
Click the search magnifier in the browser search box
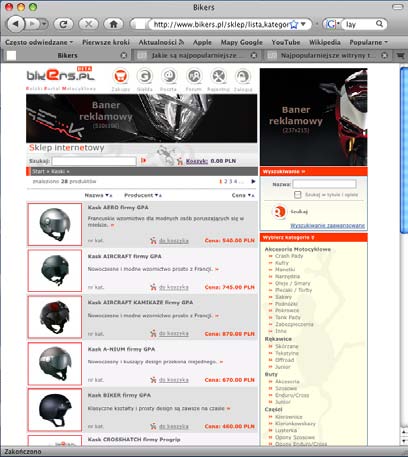pyautogui.click(x=379, y=24)
